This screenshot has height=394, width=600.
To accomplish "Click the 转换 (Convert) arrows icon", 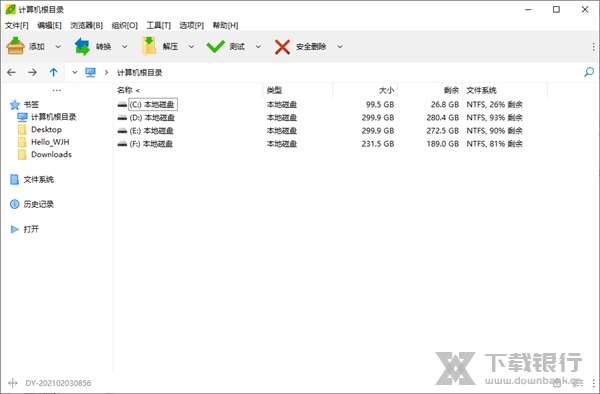I will click(82, 46).
